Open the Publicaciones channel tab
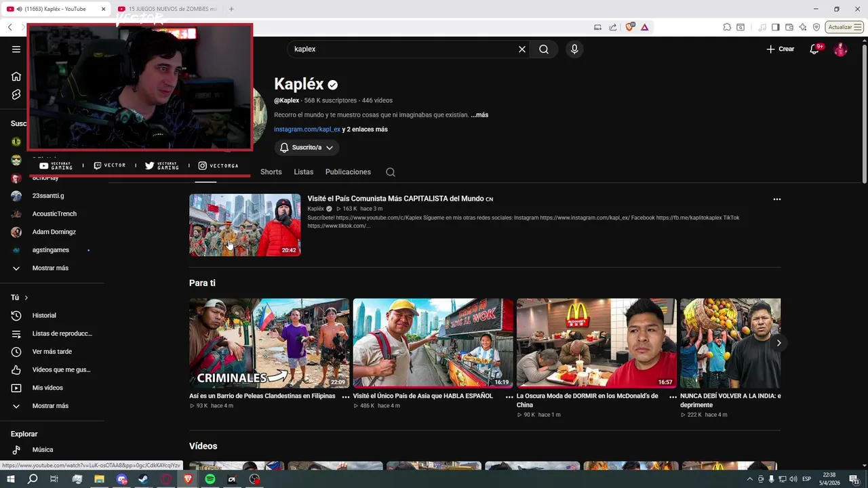Screen dimensions: 868x488 348,172
